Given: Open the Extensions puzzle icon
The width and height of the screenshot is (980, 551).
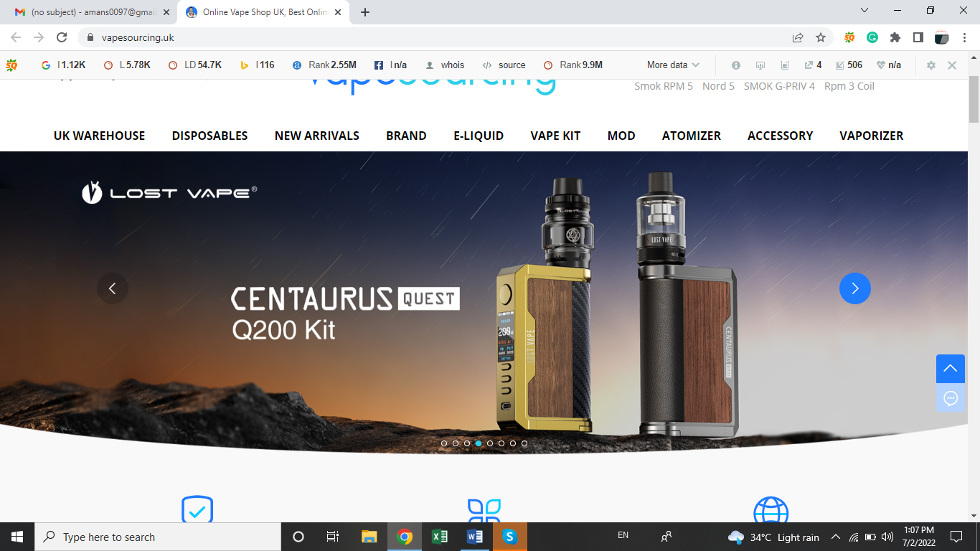Looking at the screenshot, I should (x=895, y=37).
